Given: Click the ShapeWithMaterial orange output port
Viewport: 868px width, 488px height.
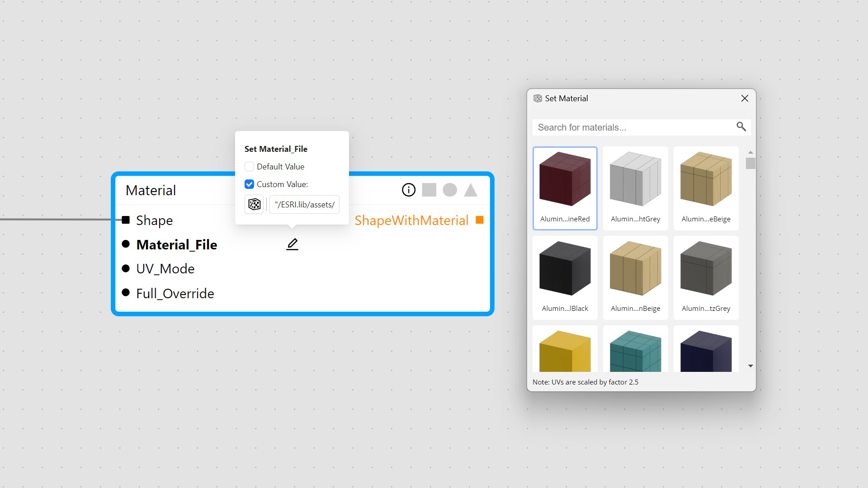Looking at the screenshot, I should coord(480,220).
